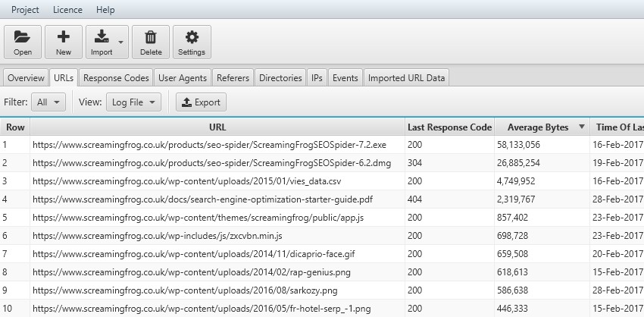Switch to the User Agents tab

pyautogui.click(x=183, y=77)
